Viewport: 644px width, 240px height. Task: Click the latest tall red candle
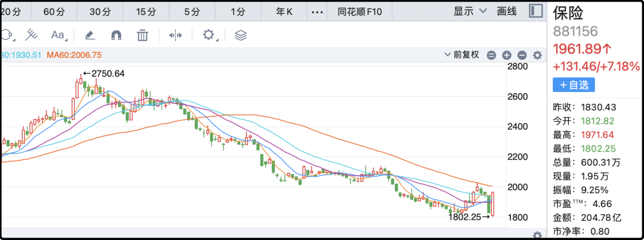coord(493,204)
